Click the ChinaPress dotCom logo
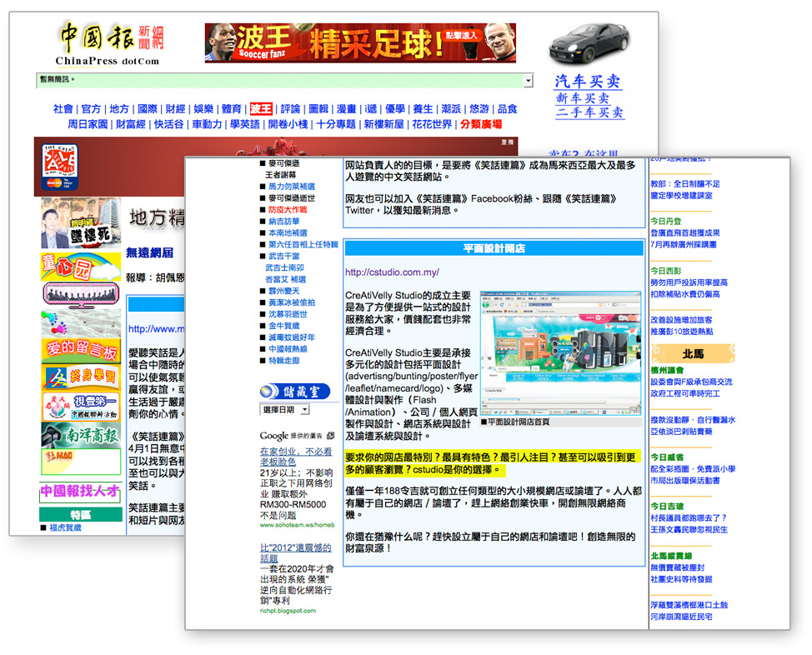This screenshot has width=812, height=655. [x=110, y=44]
